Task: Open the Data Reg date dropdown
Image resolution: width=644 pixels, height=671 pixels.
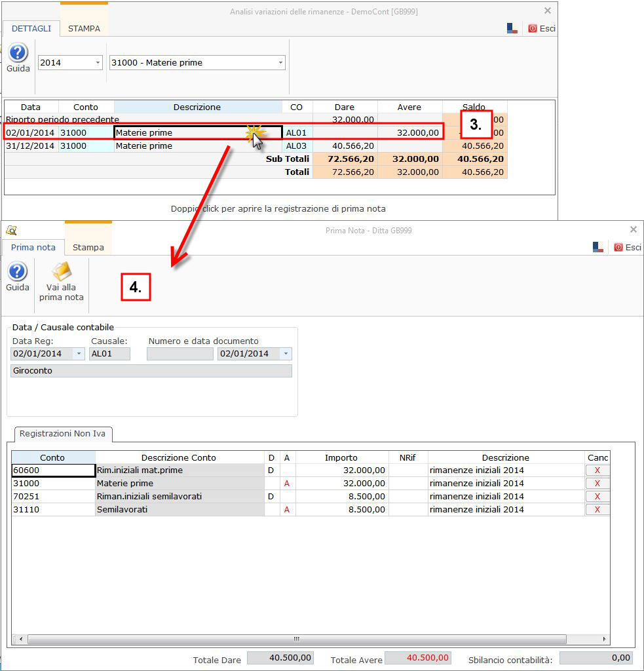Action: click(79, 354)
